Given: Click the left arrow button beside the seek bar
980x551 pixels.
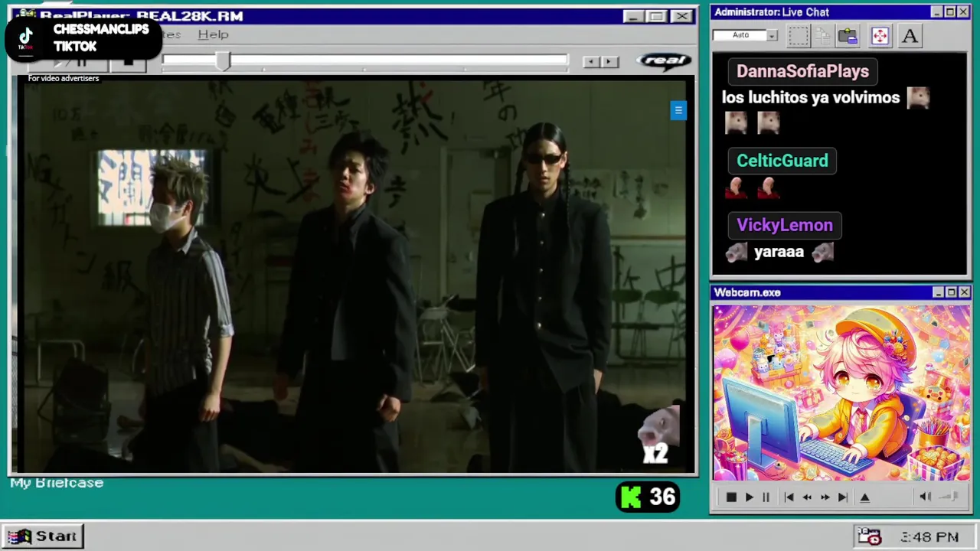Looking at the screenshot, I should point(591,61).
